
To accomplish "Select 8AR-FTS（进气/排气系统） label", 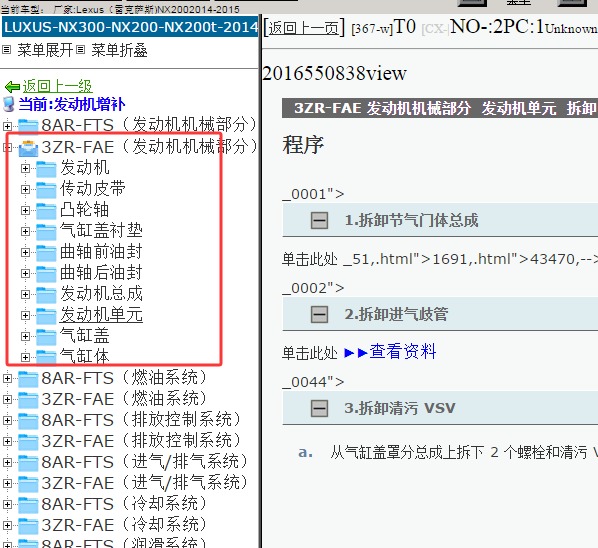I will tap(145, 462).
